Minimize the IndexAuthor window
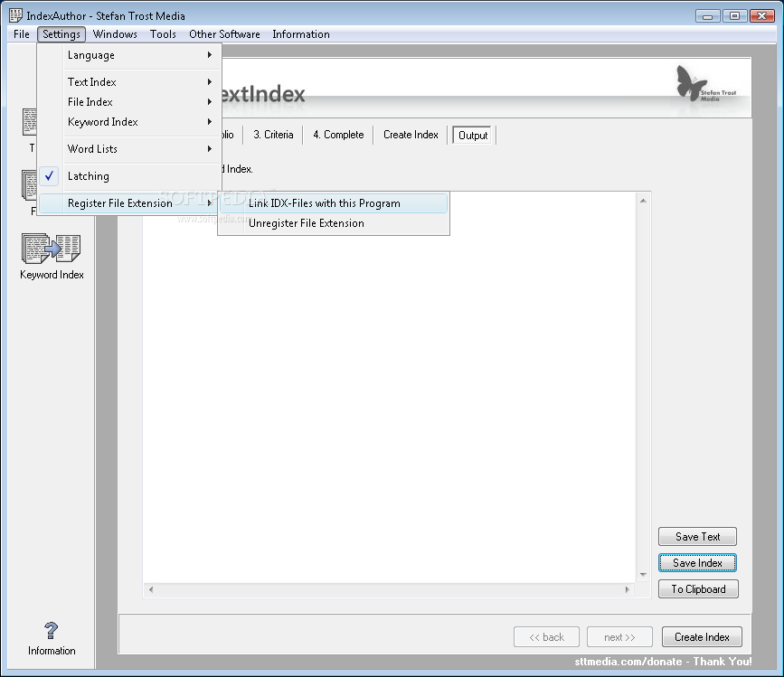 [x=707, y=16]
